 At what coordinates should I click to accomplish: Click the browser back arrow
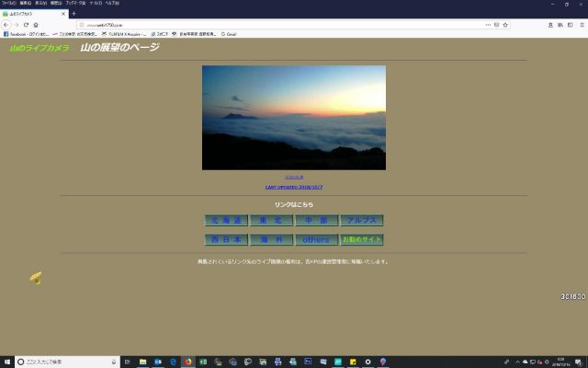pos(6,25)
